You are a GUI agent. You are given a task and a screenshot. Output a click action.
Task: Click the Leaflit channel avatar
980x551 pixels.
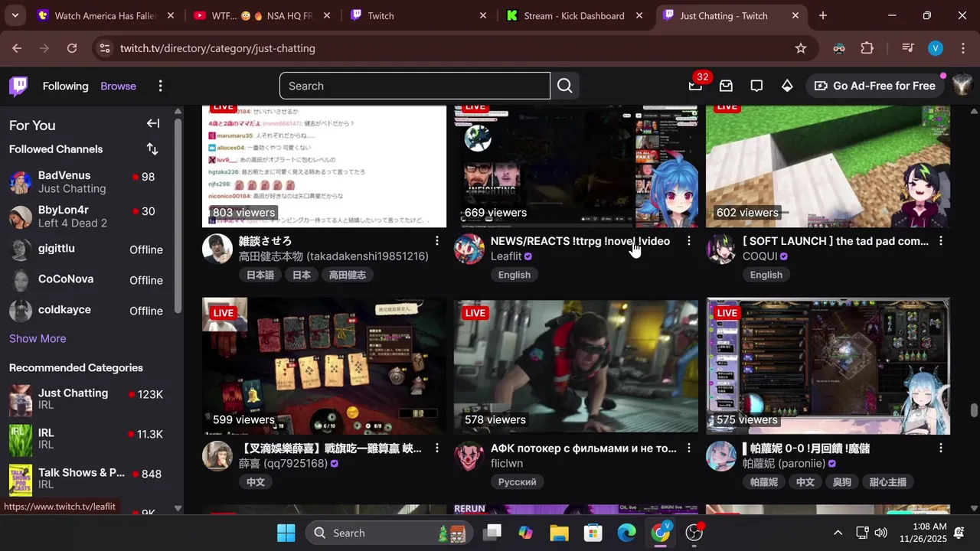[469, 249]
